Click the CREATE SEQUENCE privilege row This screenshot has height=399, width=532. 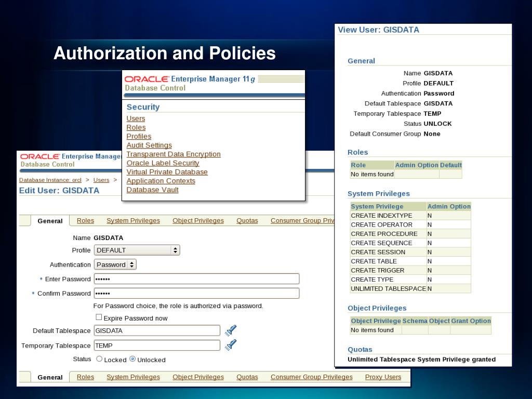[x=410, y=243]
